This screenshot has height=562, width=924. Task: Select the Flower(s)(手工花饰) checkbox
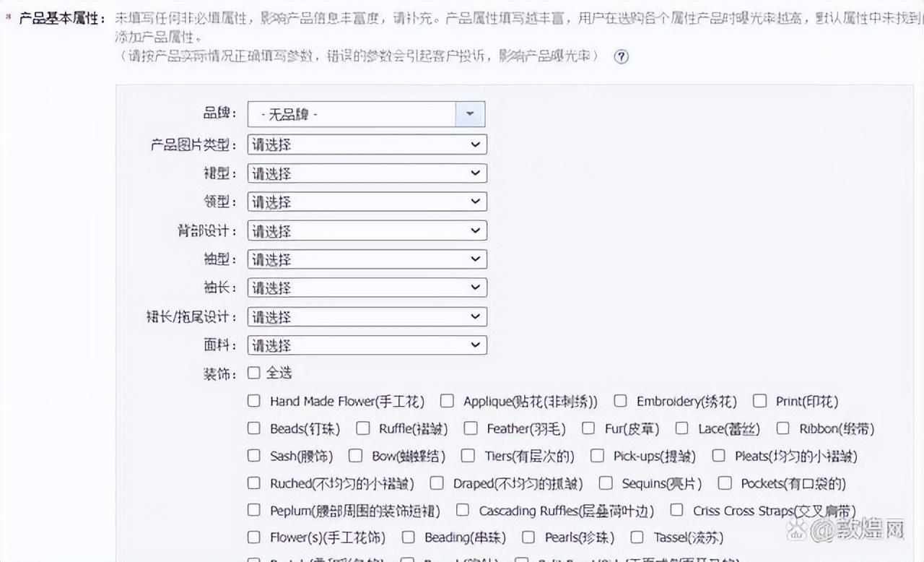(253, 537)
